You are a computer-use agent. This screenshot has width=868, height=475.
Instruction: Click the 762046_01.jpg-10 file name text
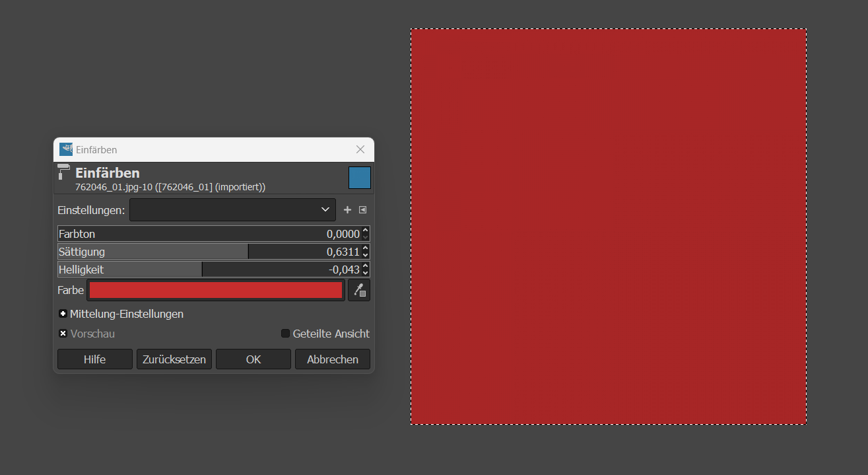coord(115,187)
